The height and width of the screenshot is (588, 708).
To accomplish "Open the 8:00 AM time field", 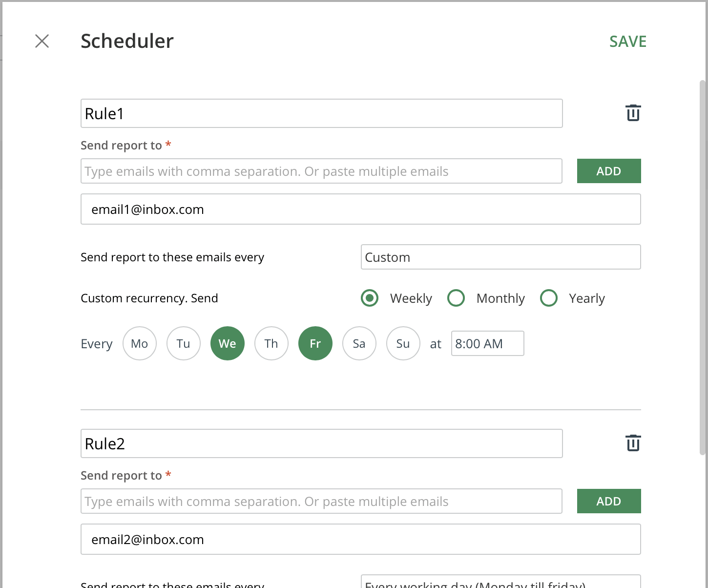I will point(488,343).
